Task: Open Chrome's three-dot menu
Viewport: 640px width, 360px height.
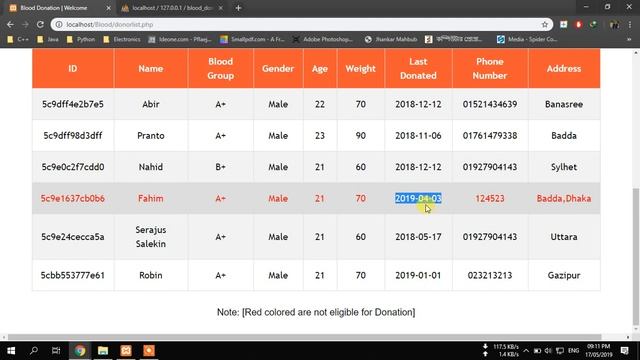Action: 630,25
